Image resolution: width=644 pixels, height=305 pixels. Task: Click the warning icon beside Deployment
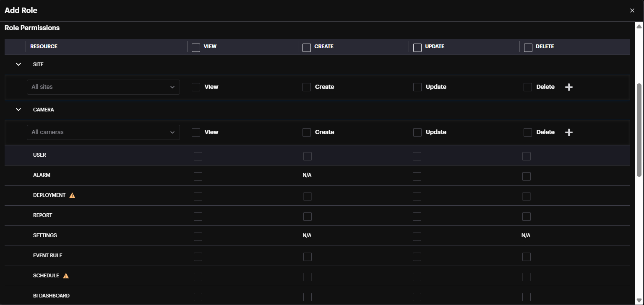pos(72,195)
